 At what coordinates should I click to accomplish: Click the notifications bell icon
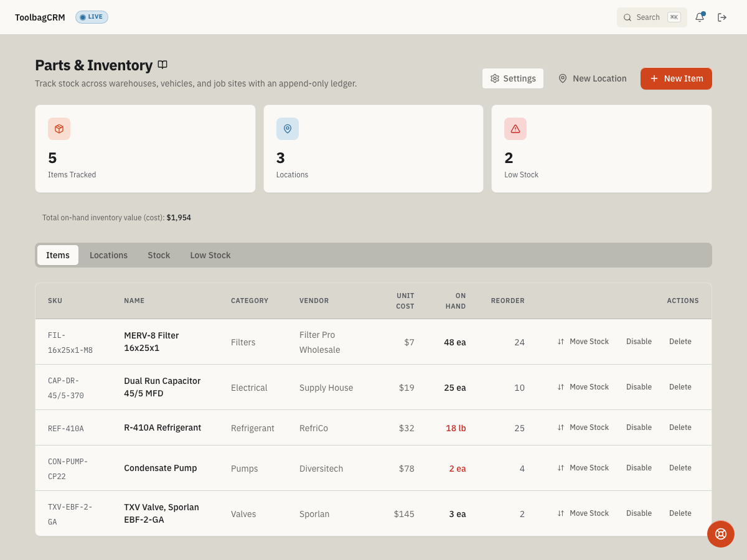pos(700,17)
